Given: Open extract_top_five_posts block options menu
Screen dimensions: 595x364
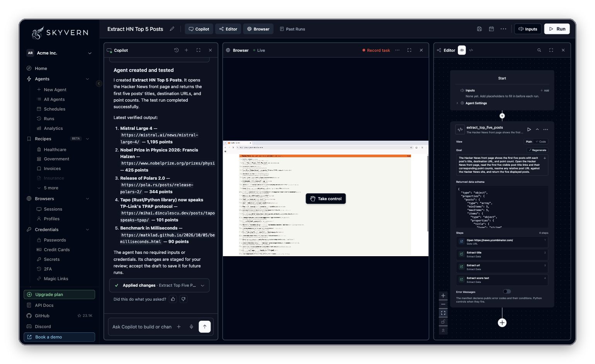Looking at the screenshot, I should pos(546,129).
